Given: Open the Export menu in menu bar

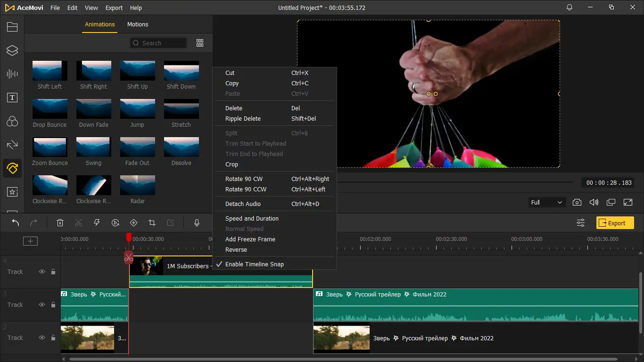Looking at the screenshot, I should click(114, 8).
